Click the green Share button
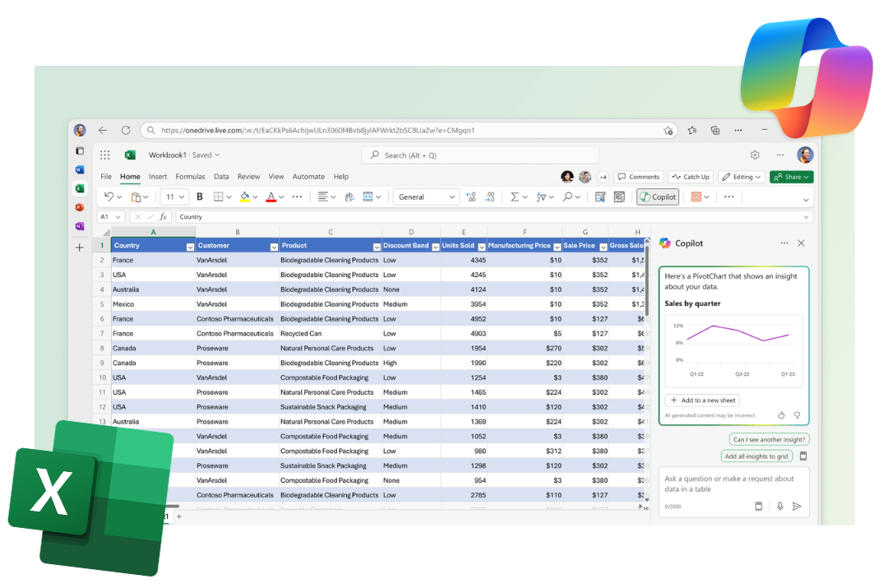This screenshot has width=888, height=588. (792, 177)
